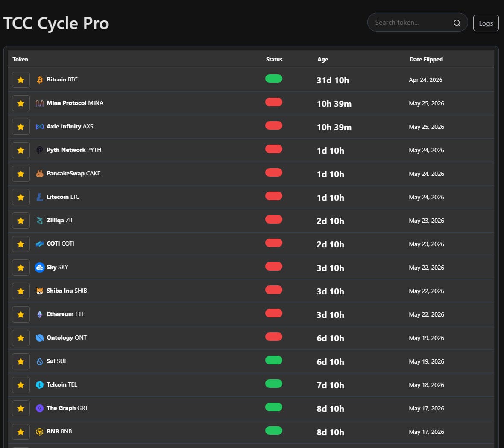This screenshot has width=504, height=448.
Task: Open the BNB BNB token name
Action: (59, 431)
